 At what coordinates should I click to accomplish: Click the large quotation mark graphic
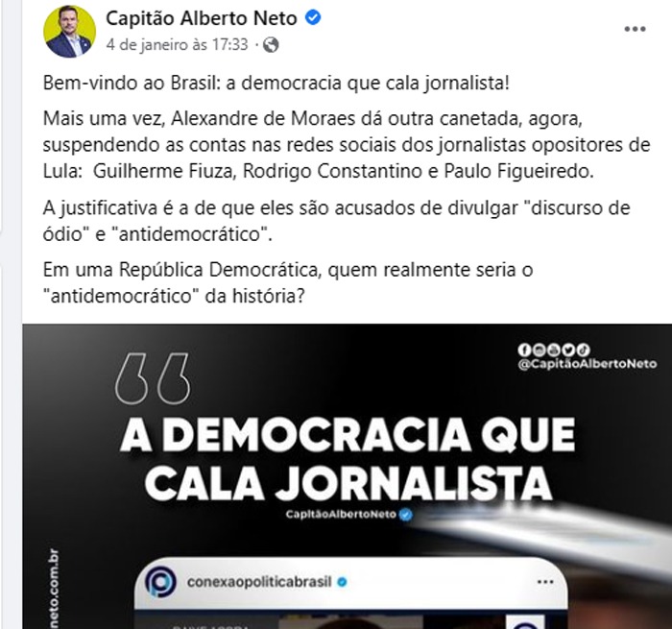pos(152,378)
